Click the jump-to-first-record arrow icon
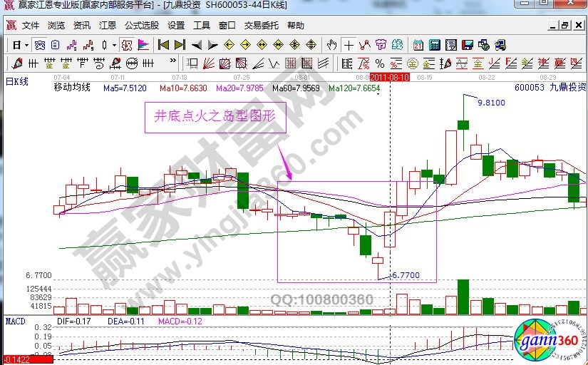The image size is (588, 365). [x=163, y=45]
